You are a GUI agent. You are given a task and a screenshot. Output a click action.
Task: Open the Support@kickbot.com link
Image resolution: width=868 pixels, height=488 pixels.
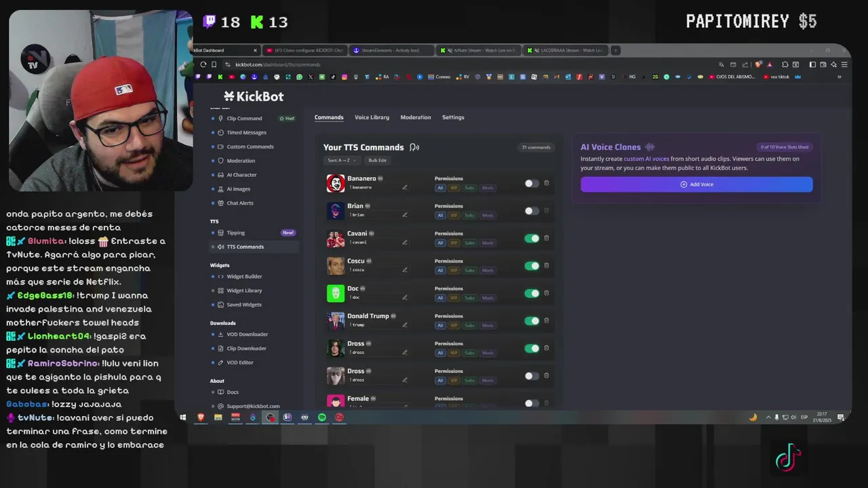coord(253,407)
